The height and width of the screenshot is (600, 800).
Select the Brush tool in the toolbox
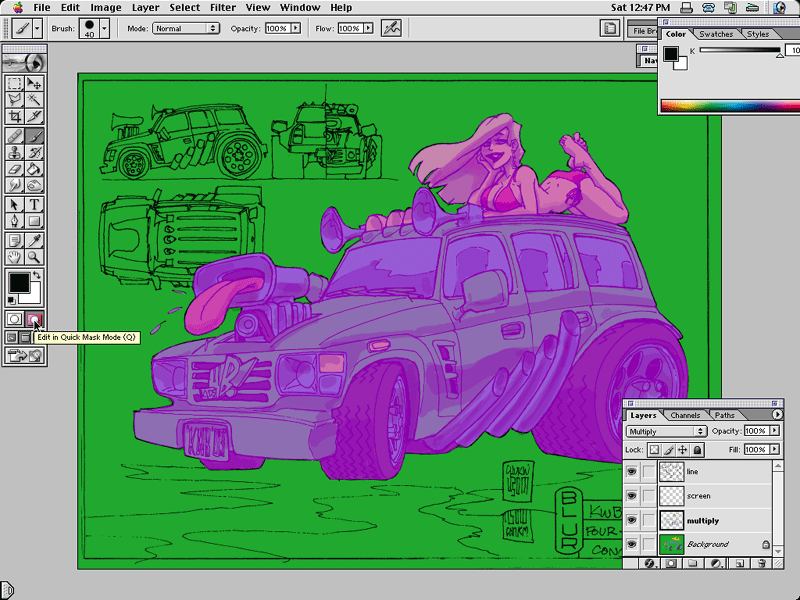click(34, 136)
